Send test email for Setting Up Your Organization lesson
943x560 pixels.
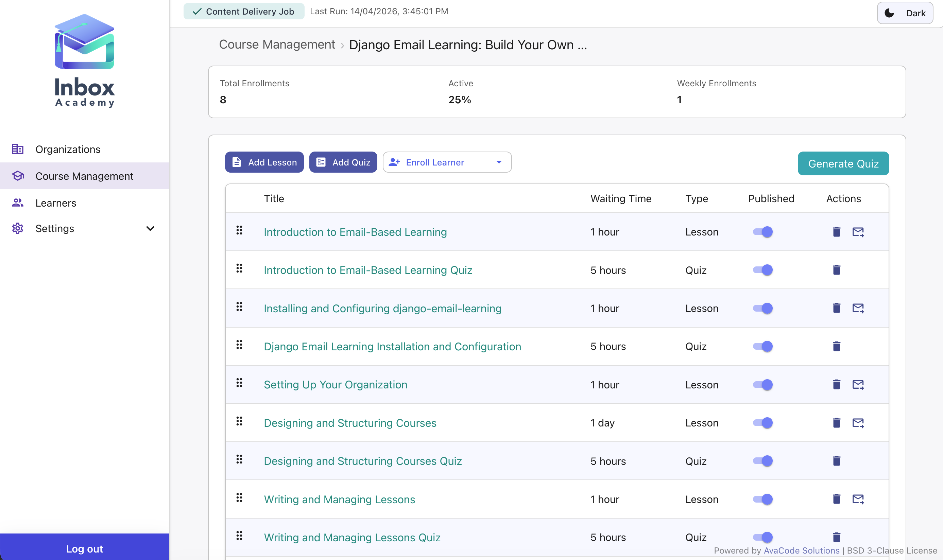pos(858,385)
